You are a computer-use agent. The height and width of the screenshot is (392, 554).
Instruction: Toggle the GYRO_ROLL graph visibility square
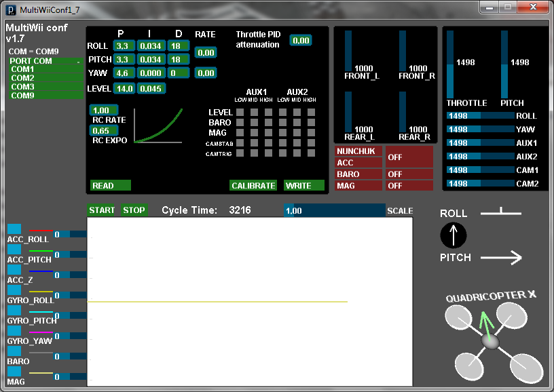tap(14, 290)
